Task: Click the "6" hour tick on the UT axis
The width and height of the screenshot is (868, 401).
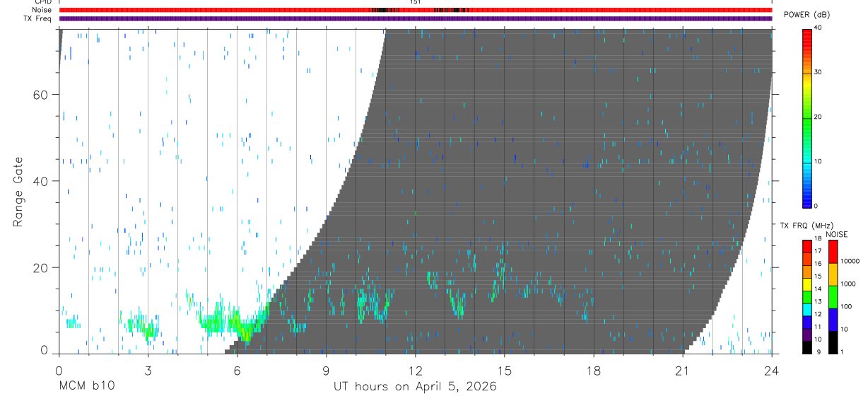Action: (x=237, y=371)
